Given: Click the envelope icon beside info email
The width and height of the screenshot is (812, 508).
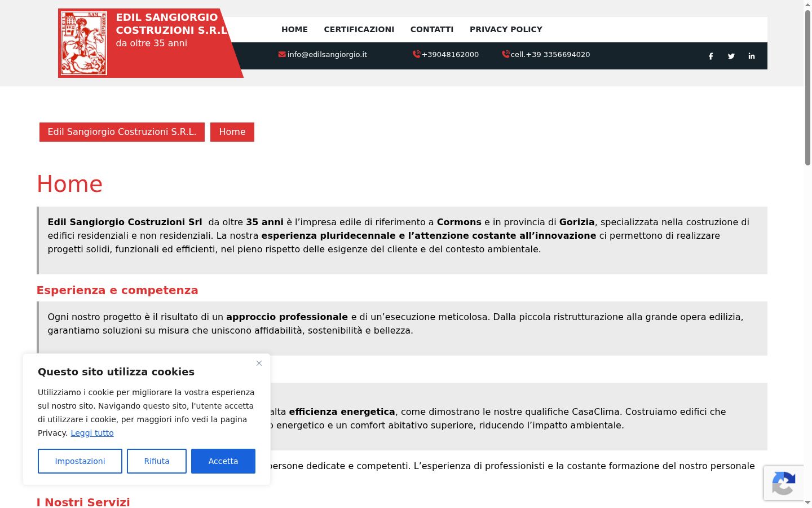Looking at the screenshot, I should coord(282,54).
